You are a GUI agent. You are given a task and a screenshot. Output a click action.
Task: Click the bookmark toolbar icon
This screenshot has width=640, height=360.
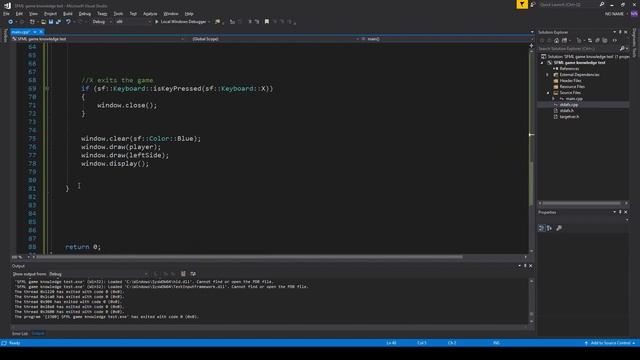pos(267,22)
